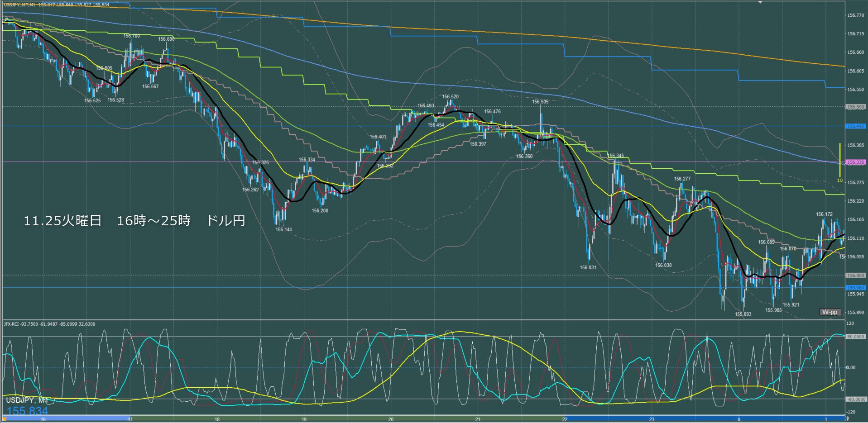Click the 155.893 low price label
Screen dimensions: 868x423
(x=743, y=314)
